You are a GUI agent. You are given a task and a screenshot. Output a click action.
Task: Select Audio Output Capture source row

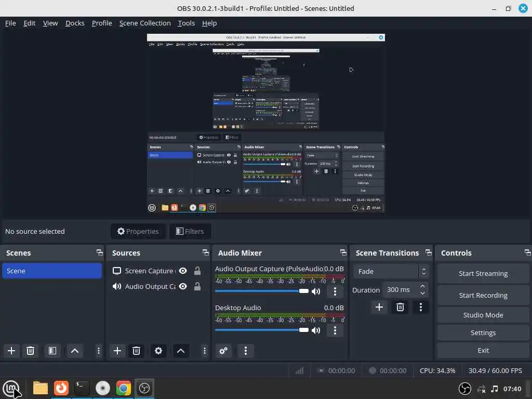tap(157, 286)
